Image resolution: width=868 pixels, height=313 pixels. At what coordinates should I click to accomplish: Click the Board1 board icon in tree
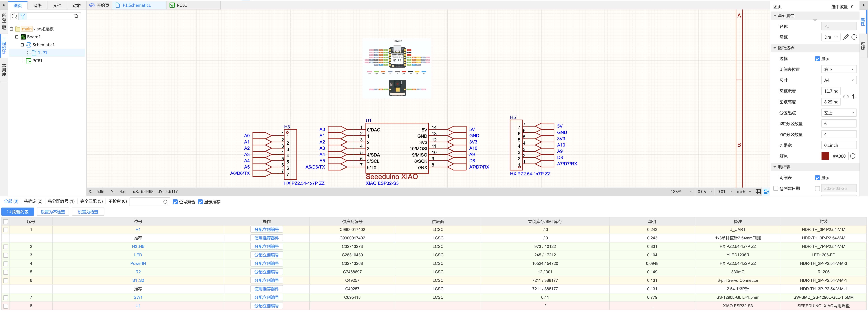pyautogui.click(x=23, y=37)
